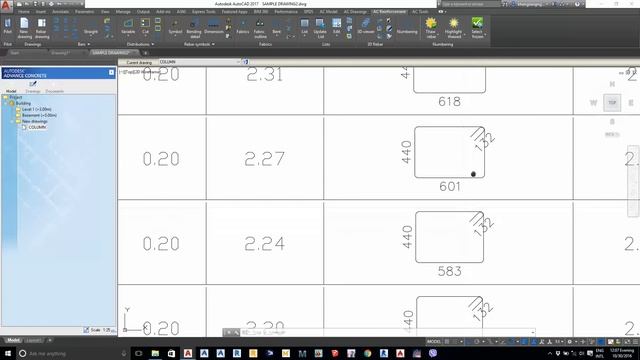Image resolution: width=640 pixels, height=360 pixels.
Task: Open the command line history dropdown arrow
Action: 533,332
